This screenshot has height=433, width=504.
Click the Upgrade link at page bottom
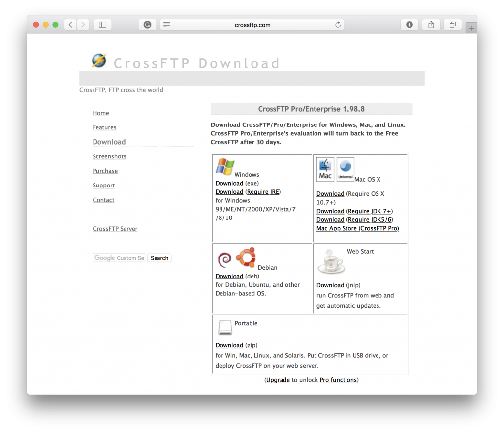click(x=278, y=379)
